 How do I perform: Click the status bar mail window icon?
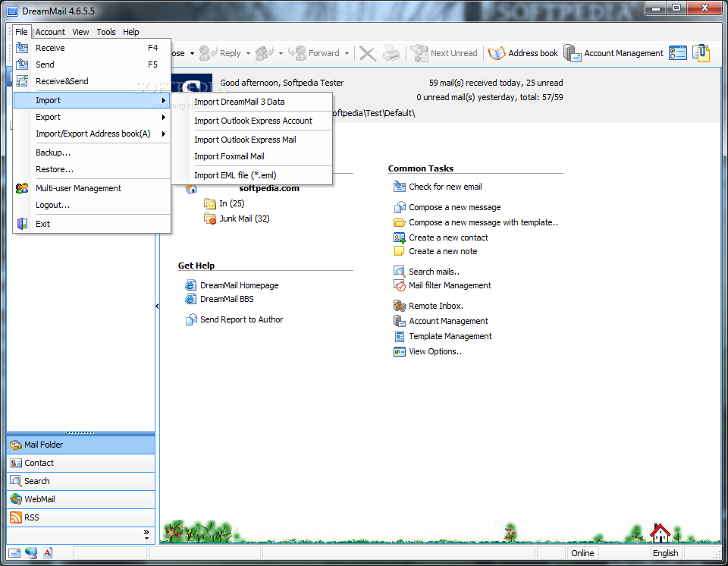[14, 553]
